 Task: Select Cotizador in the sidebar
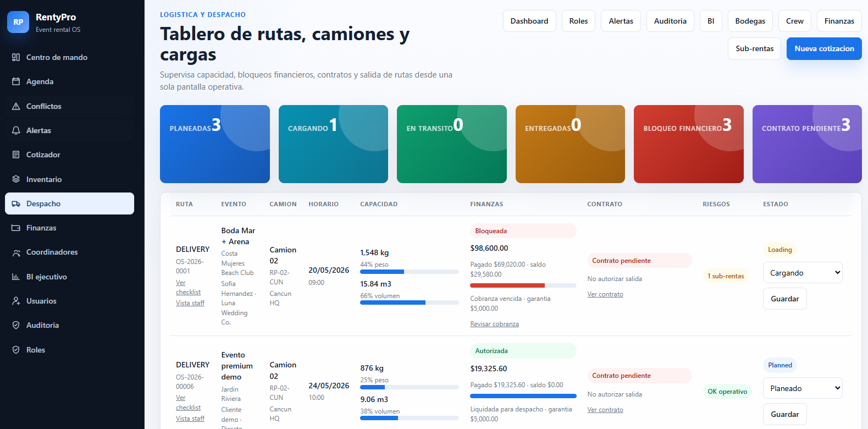point(69,155)
